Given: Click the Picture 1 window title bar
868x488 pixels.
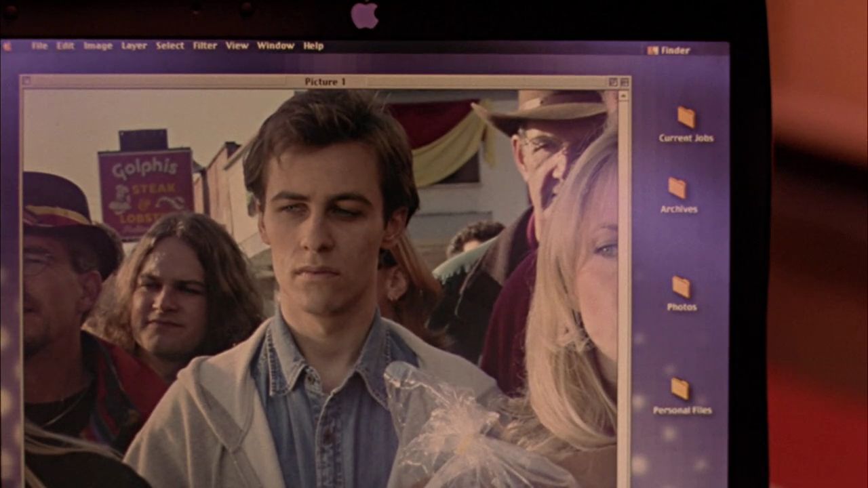Looking at the screenshot, I should coord(325,82).
